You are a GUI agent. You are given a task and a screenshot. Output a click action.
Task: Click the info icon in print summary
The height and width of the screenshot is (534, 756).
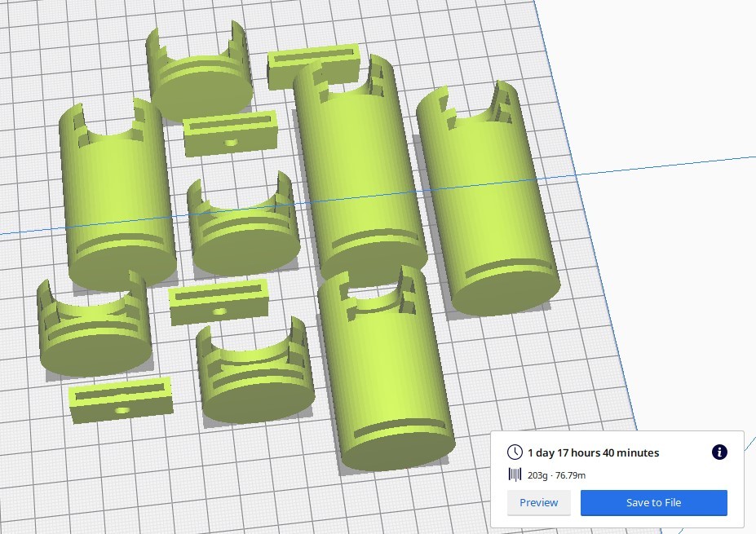point(719,452)
